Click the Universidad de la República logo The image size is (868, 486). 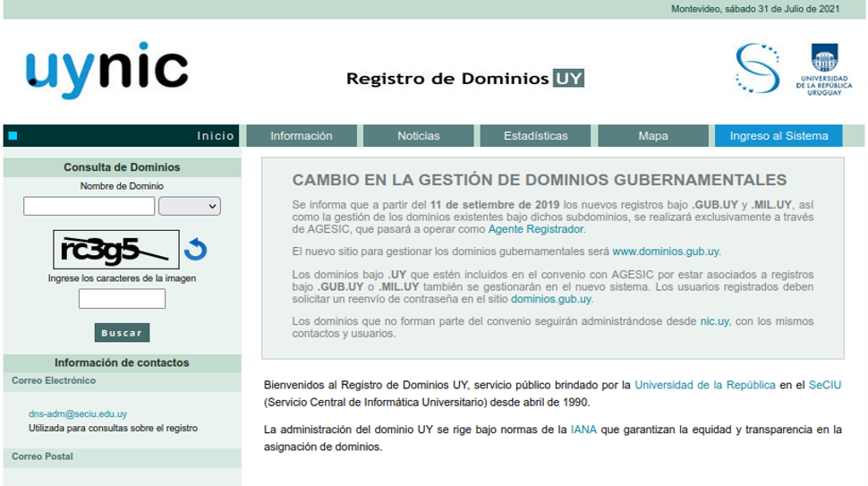(824, 70)
